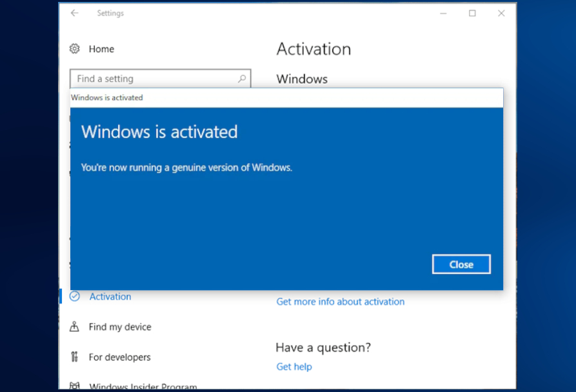The width and height of the screenshot is (576, 392).
Task: Click the Close button on the activation dialog
Action: (x=461, y=264)
